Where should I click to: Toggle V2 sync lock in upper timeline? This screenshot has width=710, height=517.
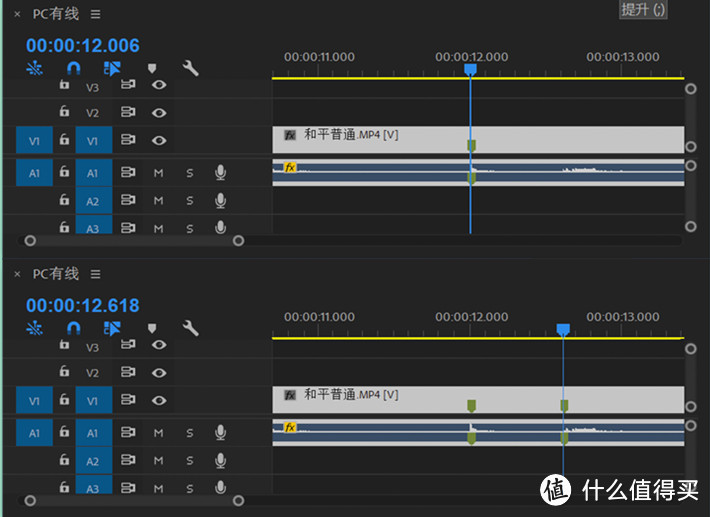tap(128, 112)
